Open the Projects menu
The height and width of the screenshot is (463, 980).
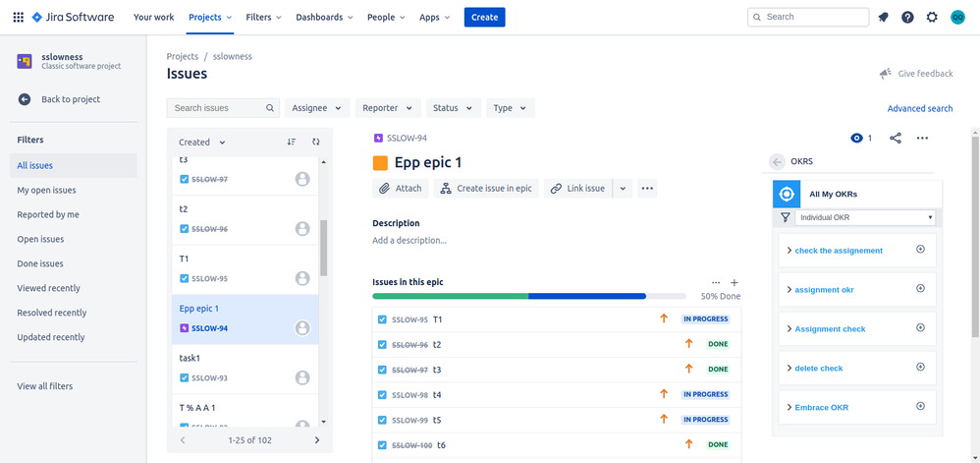[210, 18]
